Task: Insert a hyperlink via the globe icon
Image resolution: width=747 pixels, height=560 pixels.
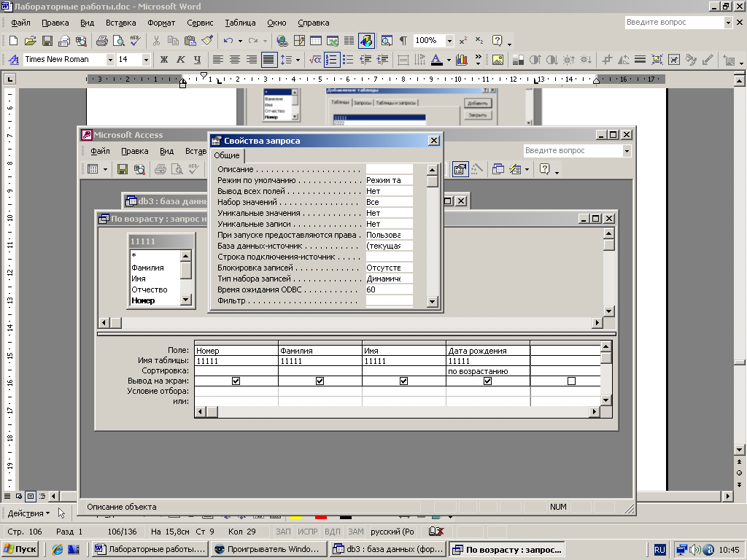Action: [x=282, y=41]
